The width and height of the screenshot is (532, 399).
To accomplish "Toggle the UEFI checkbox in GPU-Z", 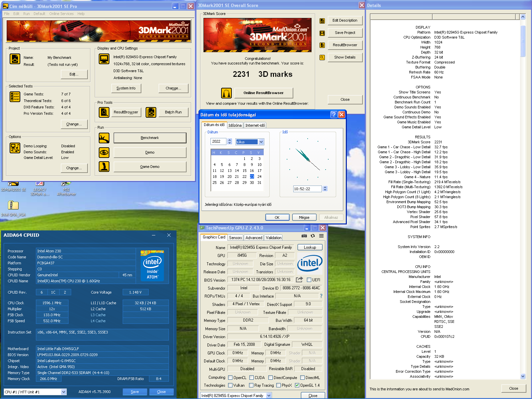I will pos(309,280).
